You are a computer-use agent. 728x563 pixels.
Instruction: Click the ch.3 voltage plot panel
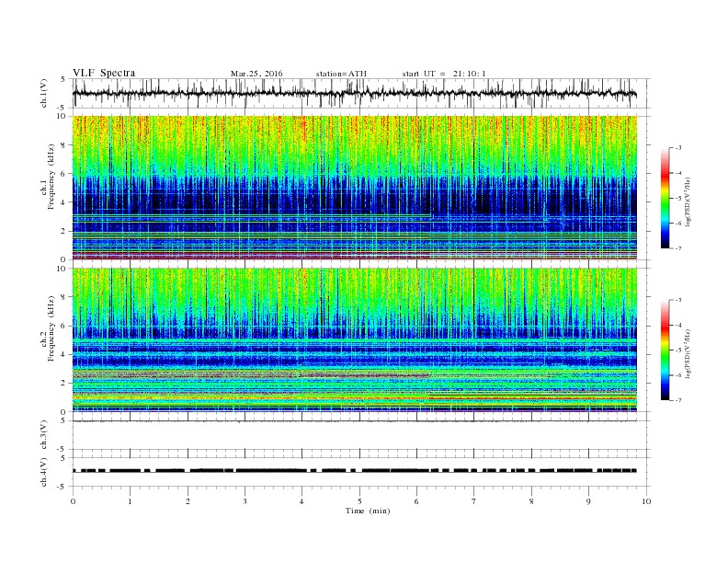click(x=361, y=435)
